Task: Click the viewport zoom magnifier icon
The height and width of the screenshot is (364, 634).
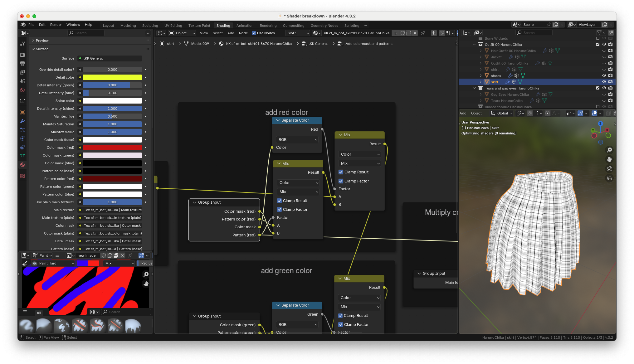Action: click(609, 150)
